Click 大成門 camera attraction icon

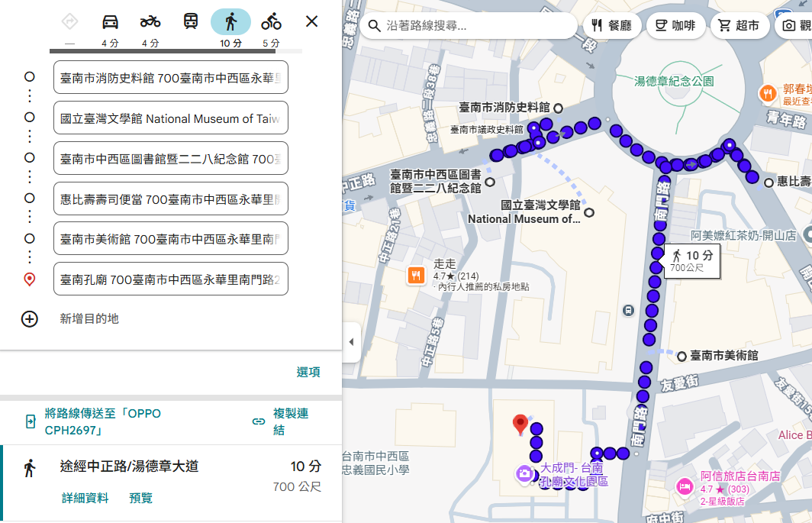524,473
